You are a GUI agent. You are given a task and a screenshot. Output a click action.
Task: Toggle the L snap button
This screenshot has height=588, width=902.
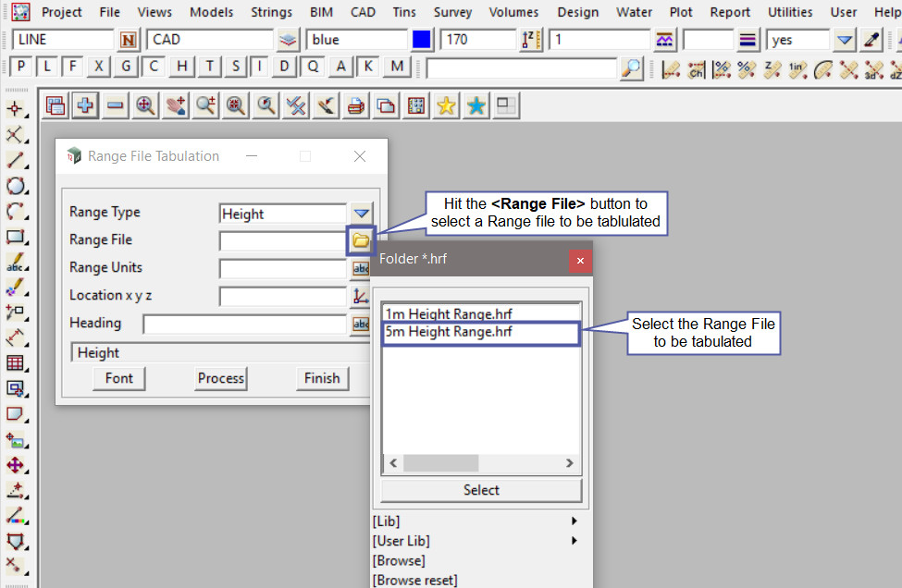tap(46, 67)
